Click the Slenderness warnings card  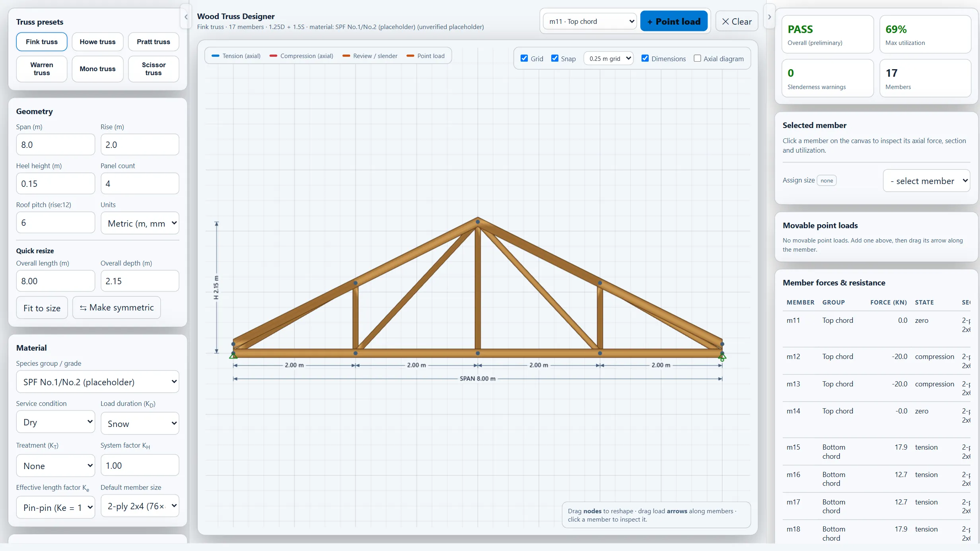(828, 78)
